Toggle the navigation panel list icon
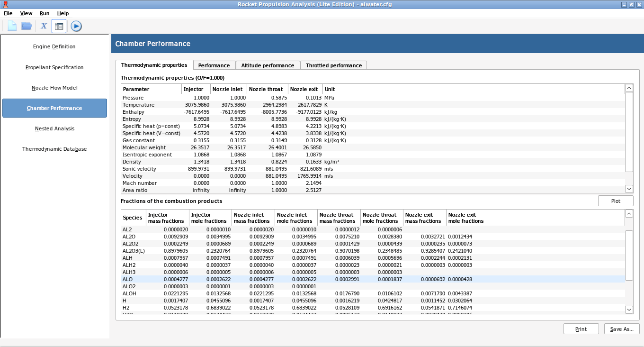 pyautogui.click(x=59, y=26)
